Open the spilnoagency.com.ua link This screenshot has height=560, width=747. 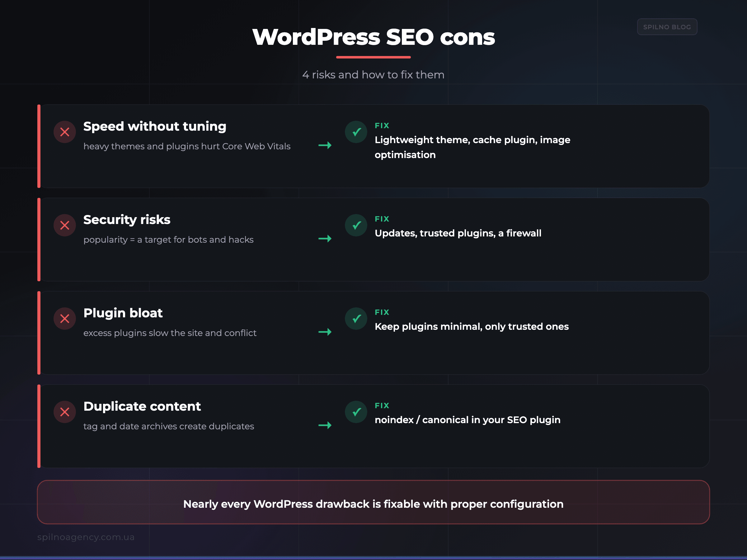click(86, 537)
